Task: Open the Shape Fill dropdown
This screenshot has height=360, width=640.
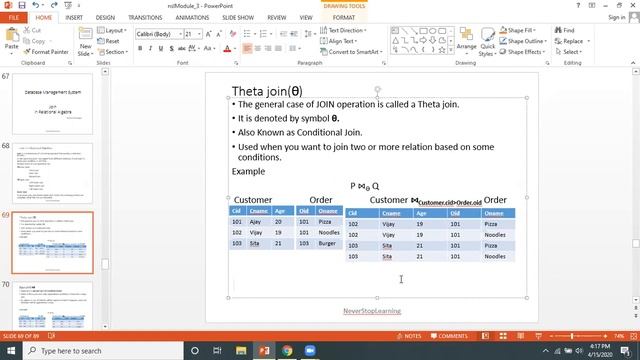Action: [518, 30]
